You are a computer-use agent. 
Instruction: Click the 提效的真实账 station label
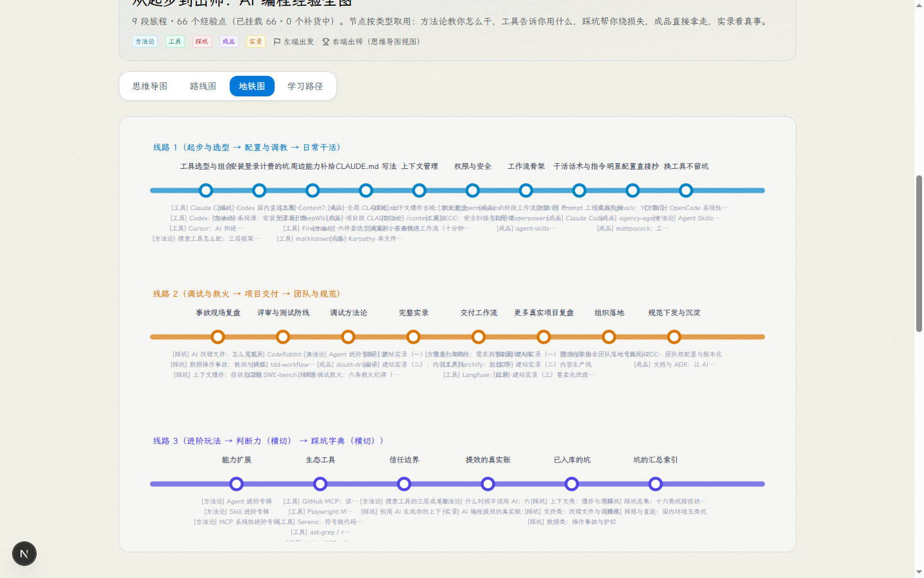488,460
